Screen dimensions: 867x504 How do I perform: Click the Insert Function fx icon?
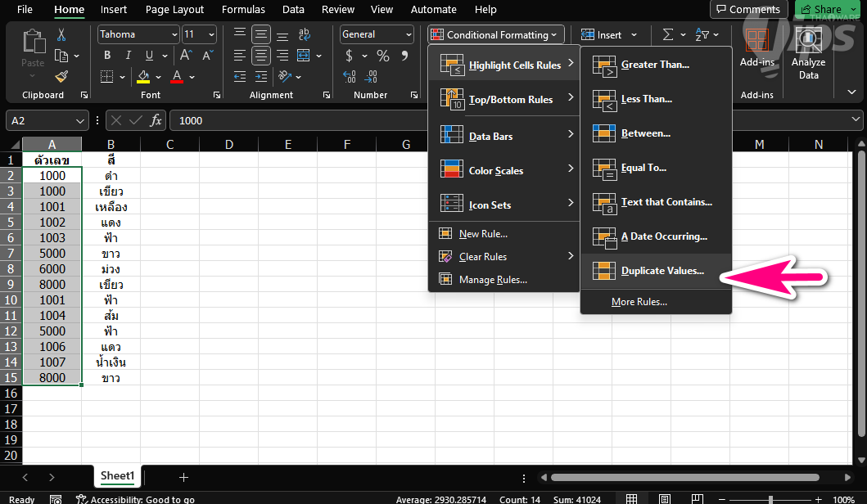pos(156,120)
